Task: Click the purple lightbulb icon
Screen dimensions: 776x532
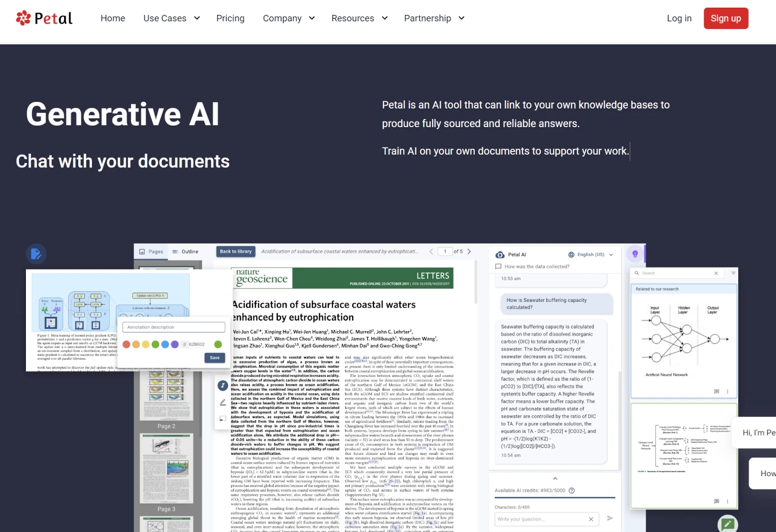Action: pyautogui.click(x=635, y=254)
